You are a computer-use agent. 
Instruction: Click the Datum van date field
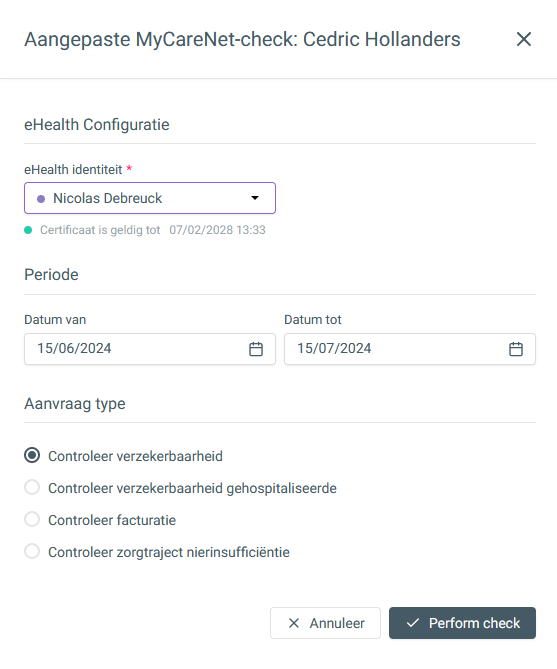pos(150,349)
